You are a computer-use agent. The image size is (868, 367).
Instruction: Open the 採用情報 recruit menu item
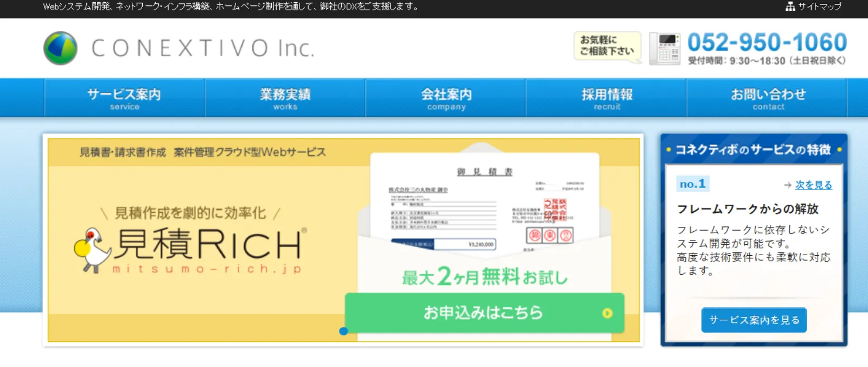pyautogui.click(x=607, y=98)
